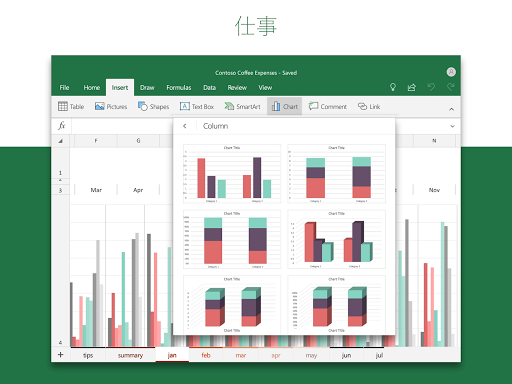This screenshot has height=384, width=512.
Task: Click the lightbulb Tell Me icon
Action: coord(393,87)
